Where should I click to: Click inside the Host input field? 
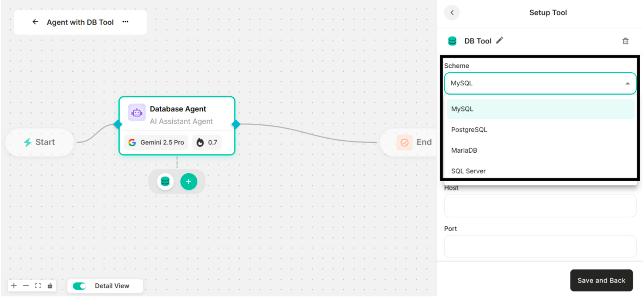[x=540, y=206]
